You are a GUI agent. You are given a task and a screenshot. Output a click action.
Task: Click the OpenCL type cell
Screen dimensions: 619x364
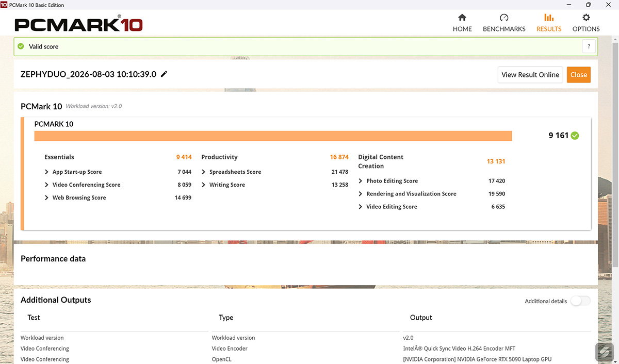[x=222, y=359]
